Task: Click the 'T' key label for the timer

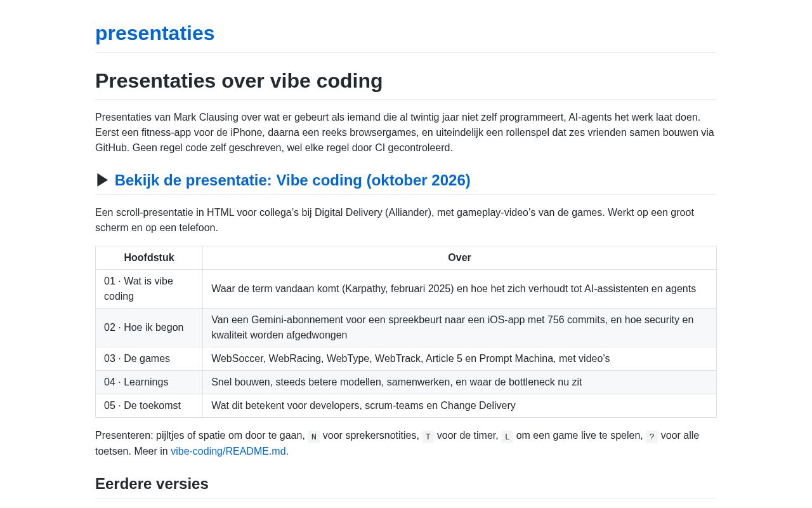Action: pyautogui.click(x=428, y=436)
